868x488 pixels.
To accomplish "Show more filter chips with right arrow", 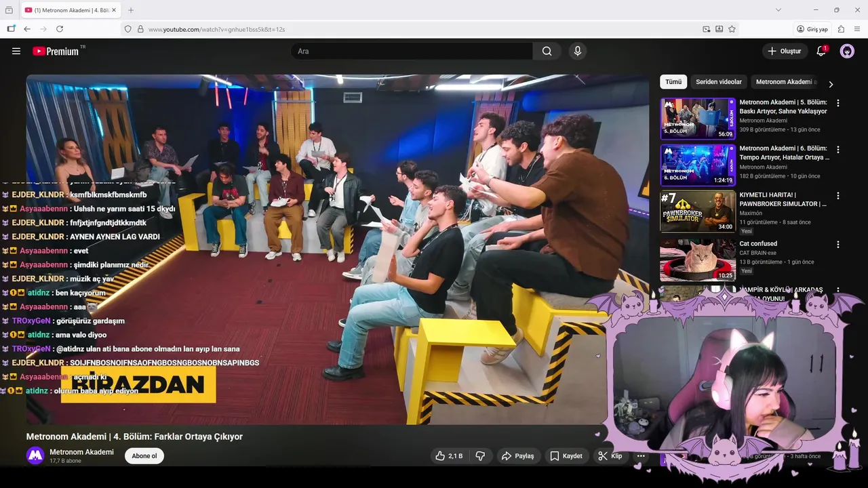I will point(831,84).
